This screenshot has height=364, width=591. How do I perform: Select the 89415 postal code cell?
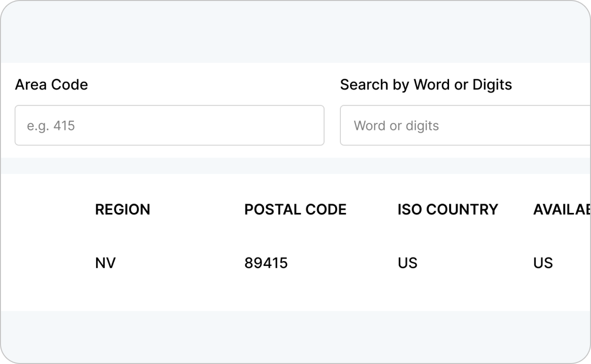pyautogui.click(x=266, y=263)
